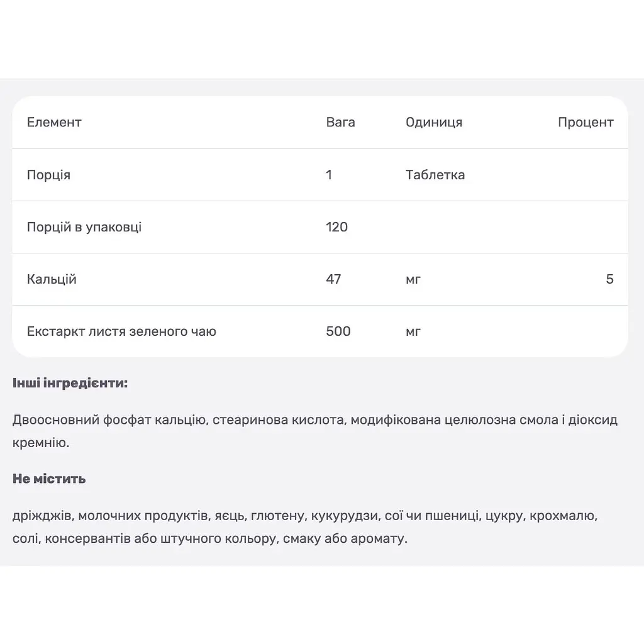Click the Таблетка unit cell

(x=435, y=175)
